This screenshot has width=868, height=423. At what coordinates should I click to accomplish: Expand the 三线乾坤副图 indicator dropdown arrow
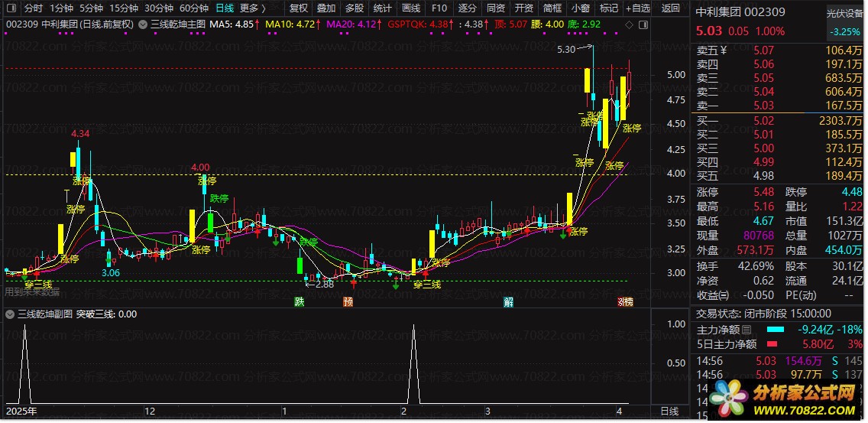point(9,314)
